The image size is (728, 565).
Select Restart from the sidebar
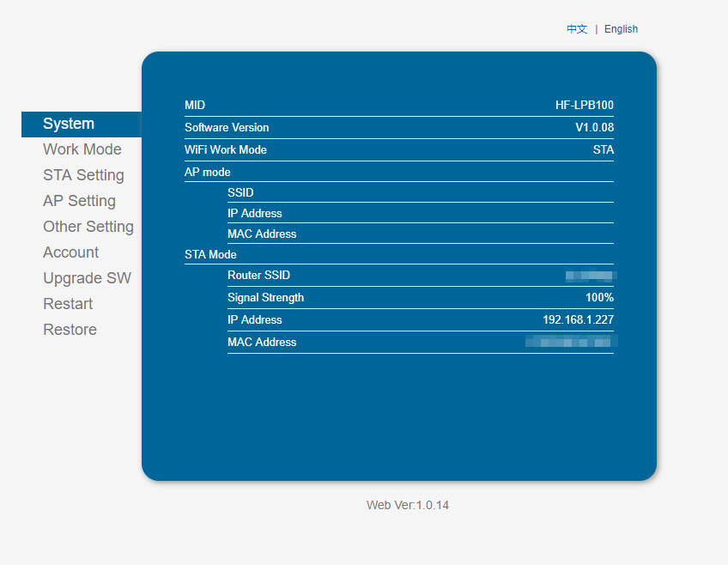68,304
